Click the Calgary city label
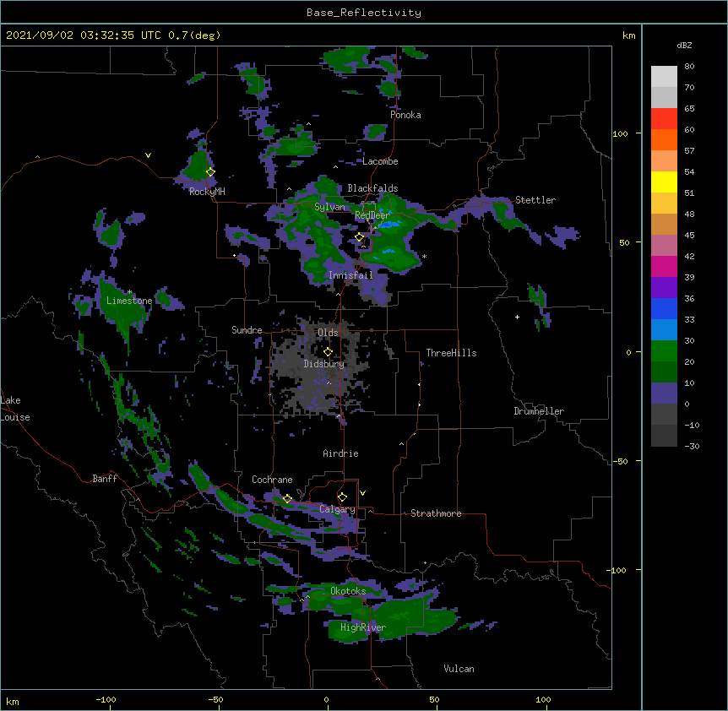The width and height of the screenshot is (728, 711). (x=337, y=509)
